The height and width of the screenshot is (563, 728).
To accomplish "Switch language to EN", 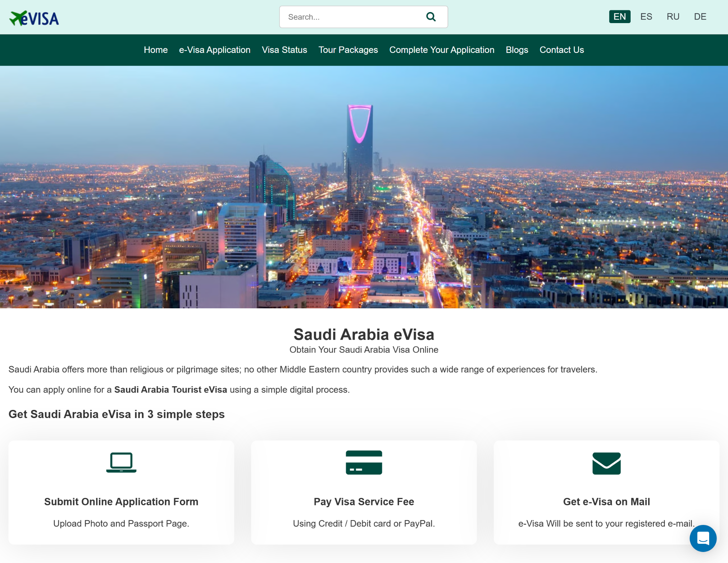I will [x=619, y=17].
